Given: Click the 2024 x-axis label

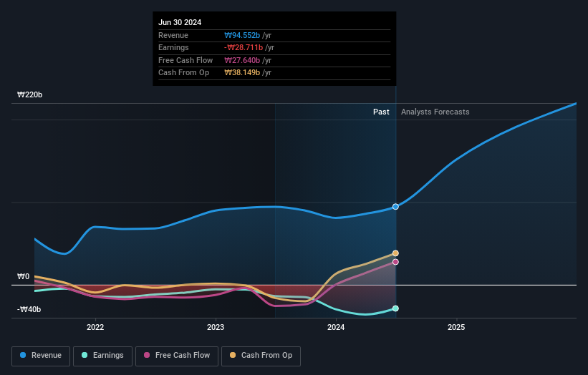Looking at the screenshot, I should point(336,327).
